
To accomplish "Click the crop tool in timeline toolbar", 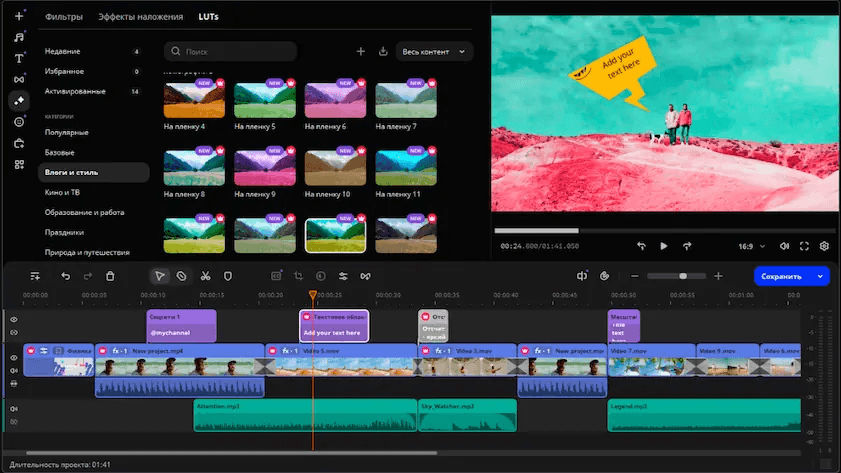I will pyautogui.click(x=298, y=276).
